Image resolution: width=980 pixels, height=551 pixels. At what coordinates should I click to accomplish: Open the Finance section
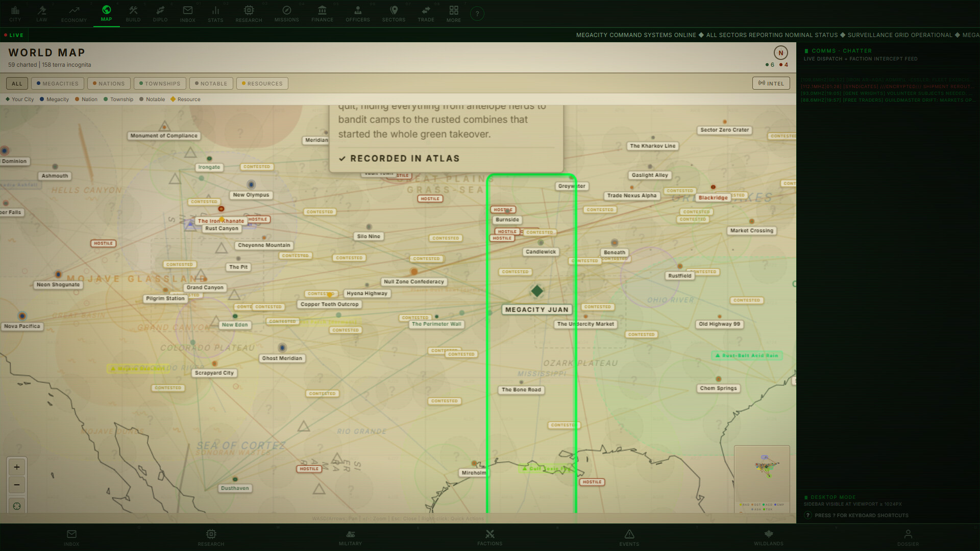point(322,14)
